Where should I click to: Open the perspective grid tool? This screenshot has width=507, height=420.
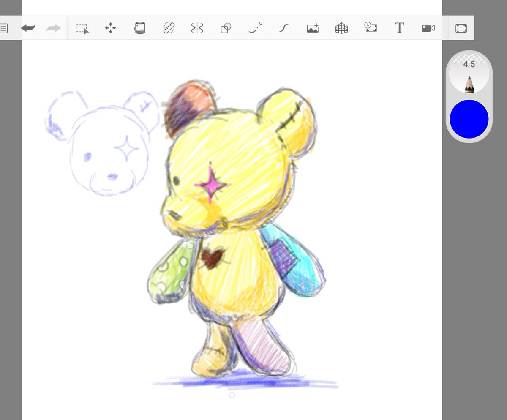pos(341,28)
